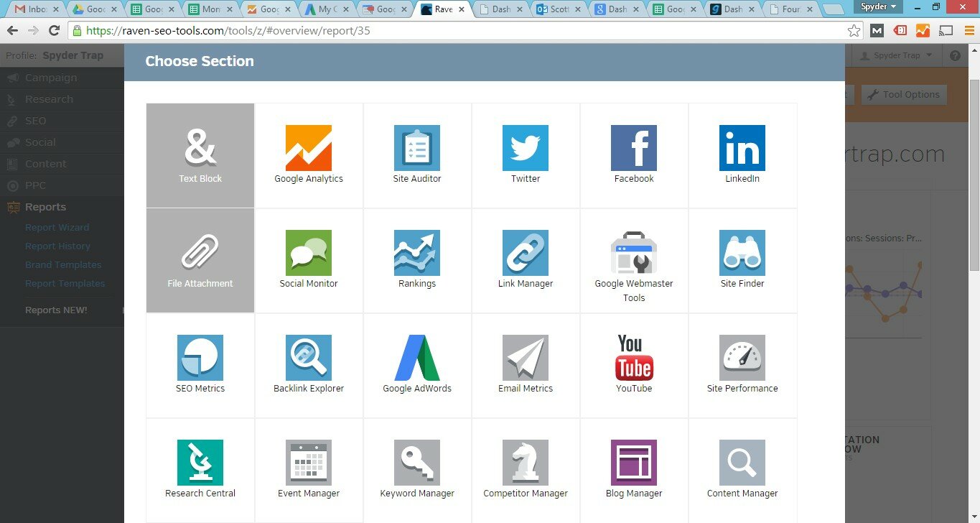980x523 pixels.
Task: Choose the LinkedIn section tile
Action: (742, 155)
